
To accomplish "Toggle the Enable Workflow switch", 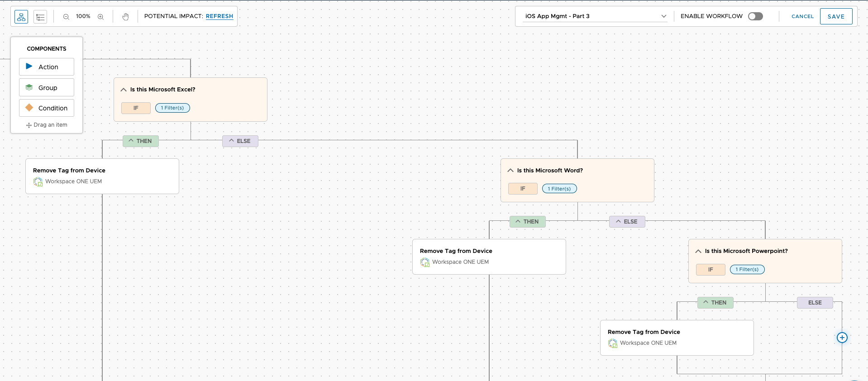I will coord(755,16).
